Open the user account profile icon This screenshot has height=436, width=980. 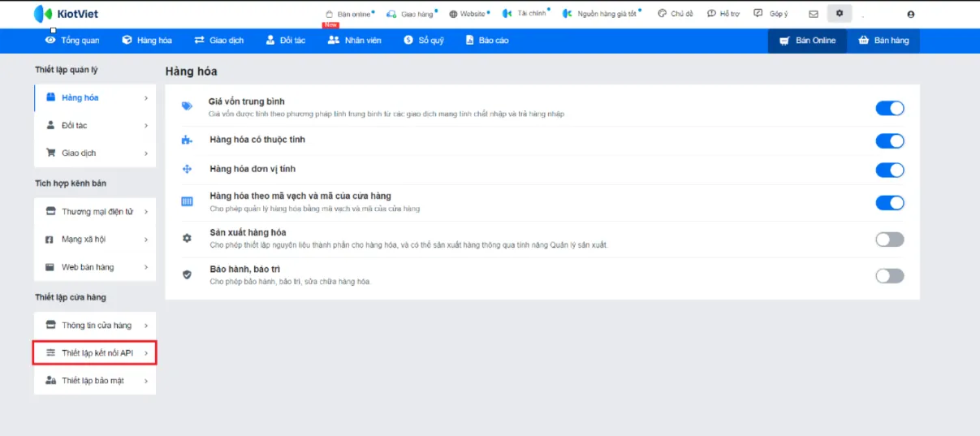tap(910, 14)
